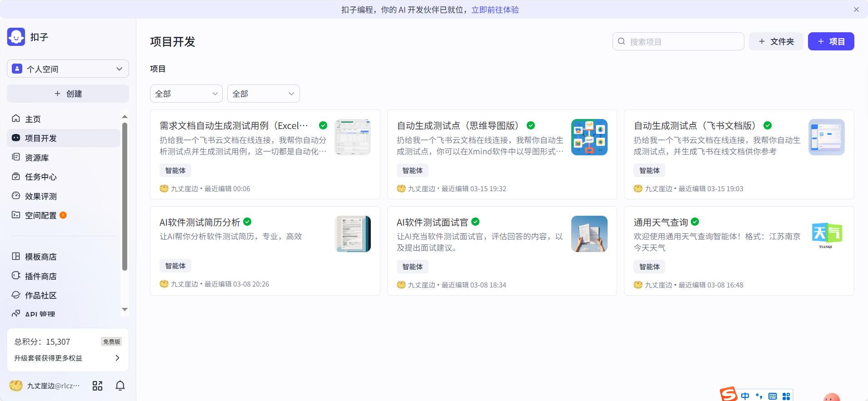The width and height of the screenshot is (868, 401).
Task: Click the search magnifier icon
Action: pos(621,41)
